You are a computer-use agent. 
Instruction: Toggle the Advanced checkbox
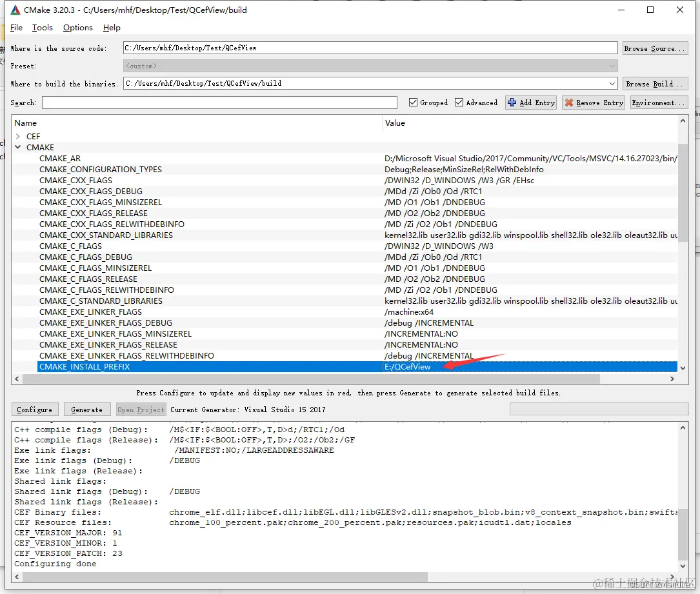(x=459, y=102)
